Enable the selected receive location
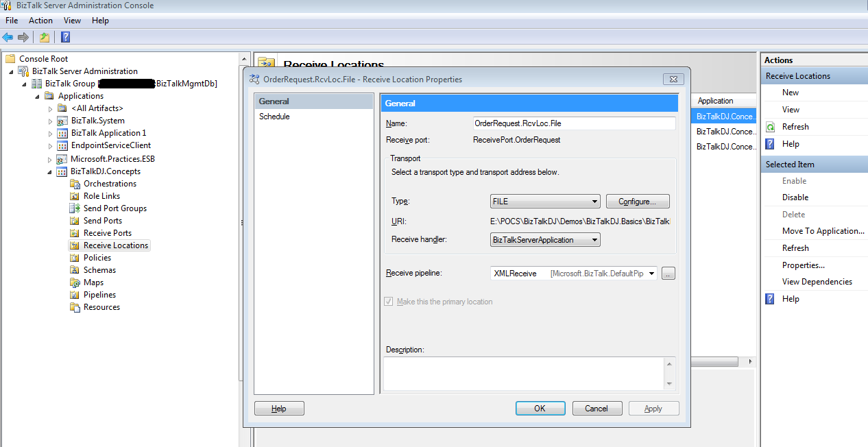Image resolution: width=868 pixels, height=447 pixels. pyautogui.click(x=794, y=180)
